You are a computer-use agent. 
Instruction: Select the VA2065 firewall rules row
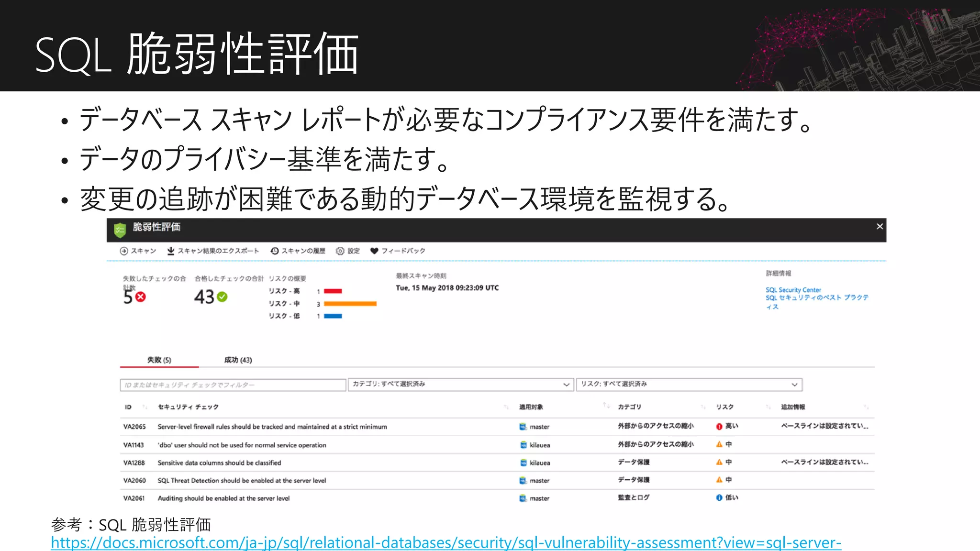click(497, 427)
